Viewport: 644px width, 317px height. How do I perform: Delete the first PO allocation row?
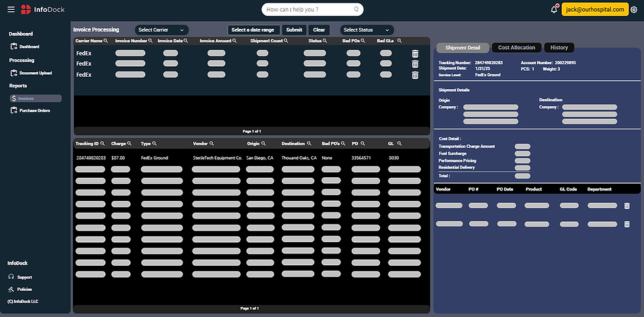coord(627,206)
